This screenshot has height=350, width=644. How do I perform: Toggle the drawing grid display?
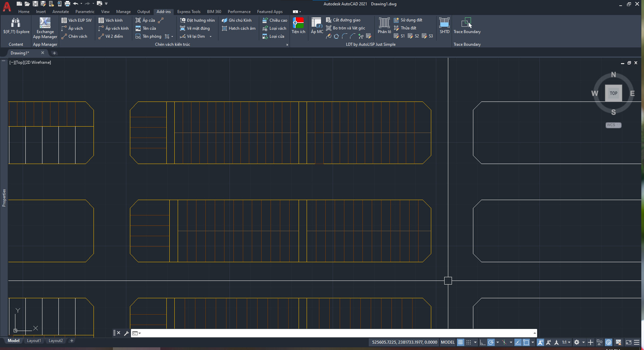[460, 342]
